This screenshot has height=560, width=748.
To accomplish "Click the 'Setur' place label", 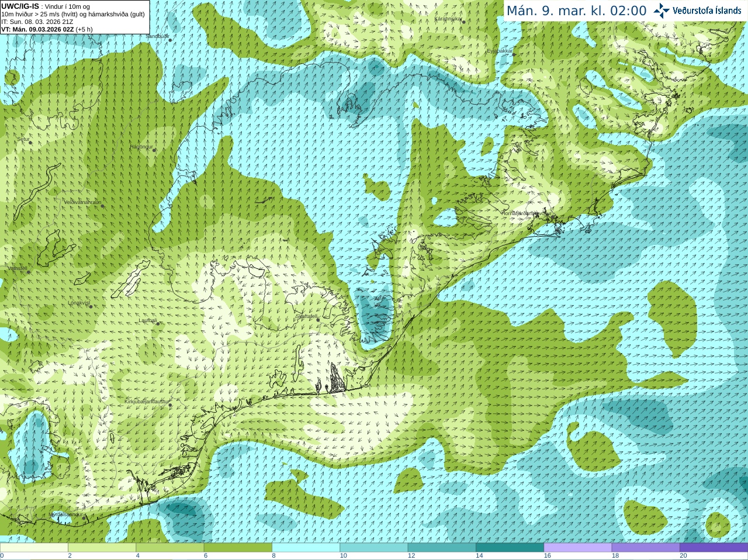I will (x=23, y=139).
